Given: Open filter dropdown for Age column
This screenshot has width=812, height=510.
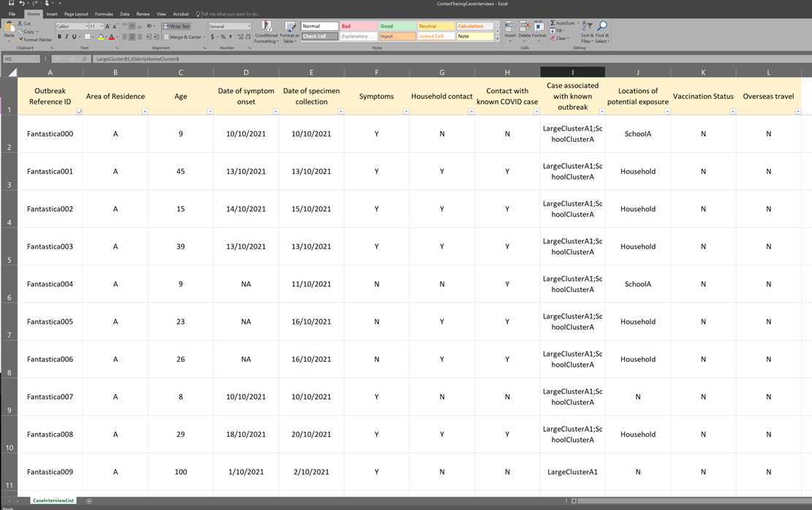Looking at the screenshot, I should coord(210,111).
